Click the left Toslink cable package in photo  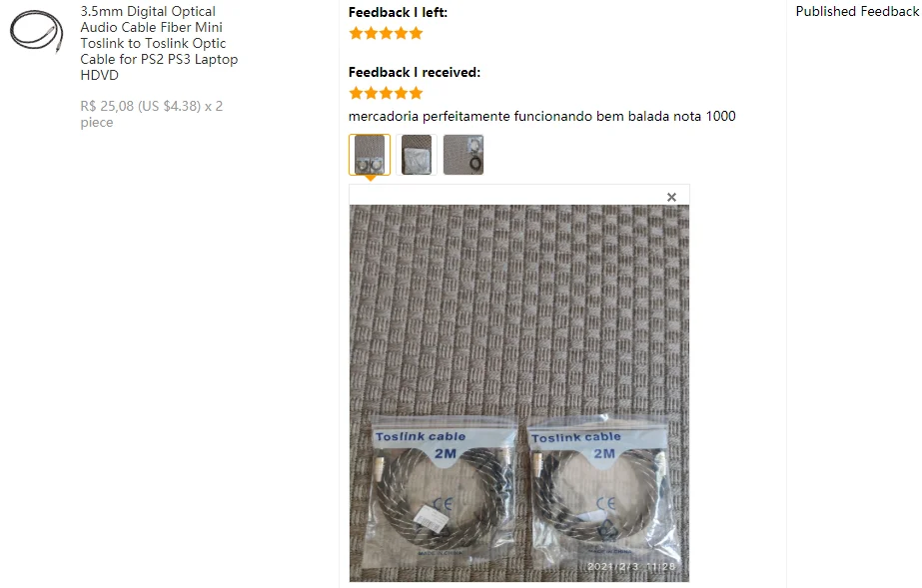[444, 489]
